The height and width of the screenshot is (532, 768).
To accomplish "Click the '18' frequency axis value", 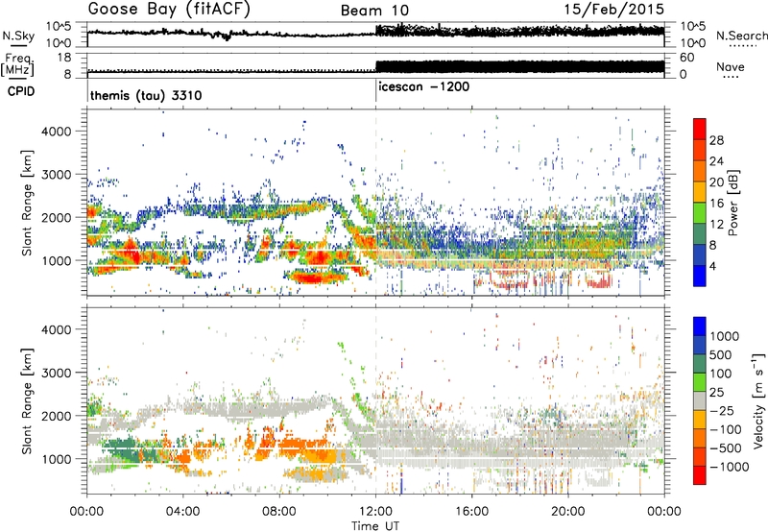I will (64, 58).
